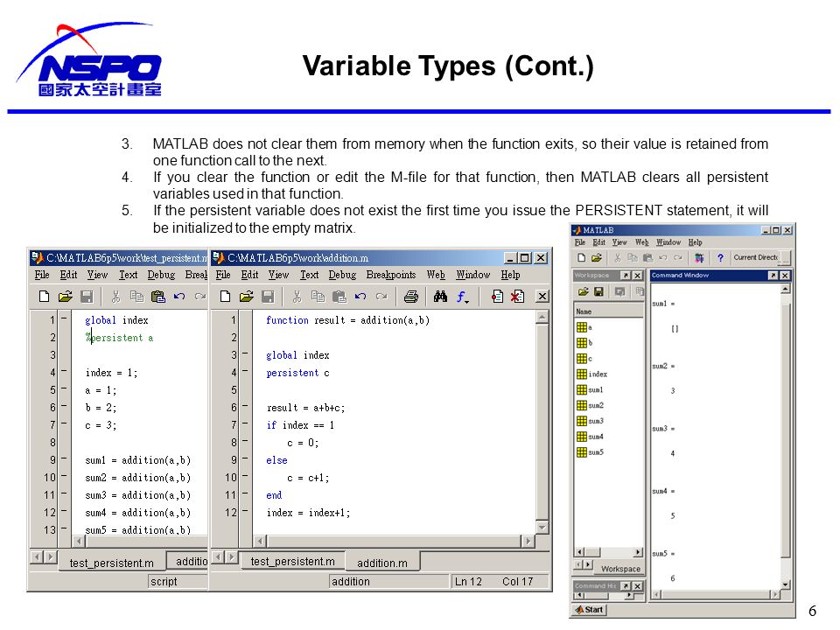
Task: Select variable sum1 in Workspace list
Action: [590, 389]
